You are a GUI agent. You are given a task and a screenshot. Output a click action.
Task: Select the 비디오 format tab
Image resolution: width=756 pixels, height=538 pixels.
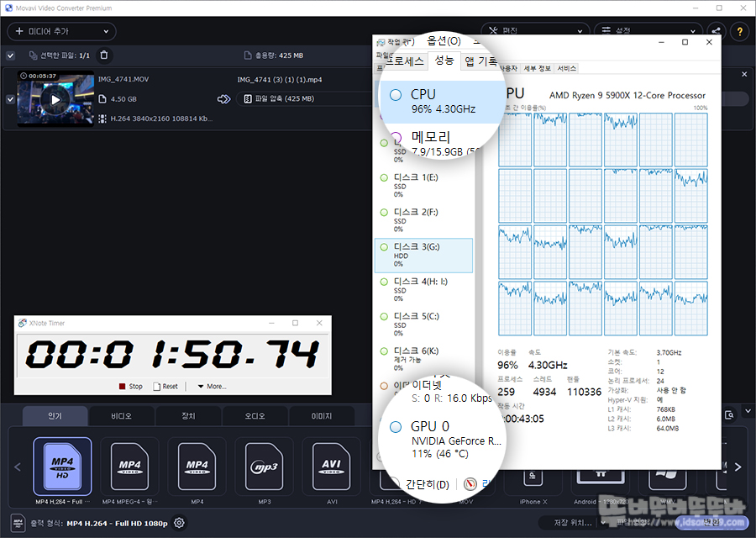click(122, 416)
